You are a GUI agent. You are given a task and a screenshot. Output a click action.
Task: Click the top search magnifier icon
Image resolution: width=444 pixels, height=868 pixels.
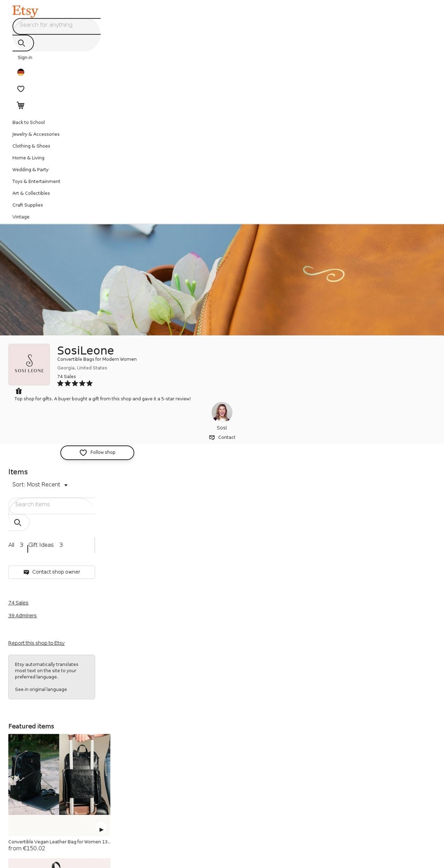pos(21,43)
